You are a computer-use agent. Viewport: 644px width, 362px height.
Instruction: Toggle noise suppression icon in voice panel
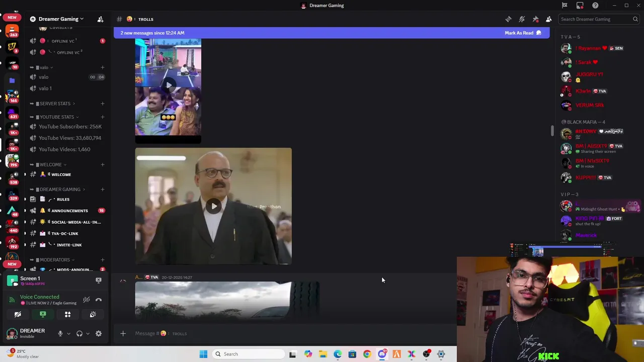(87, 300)
